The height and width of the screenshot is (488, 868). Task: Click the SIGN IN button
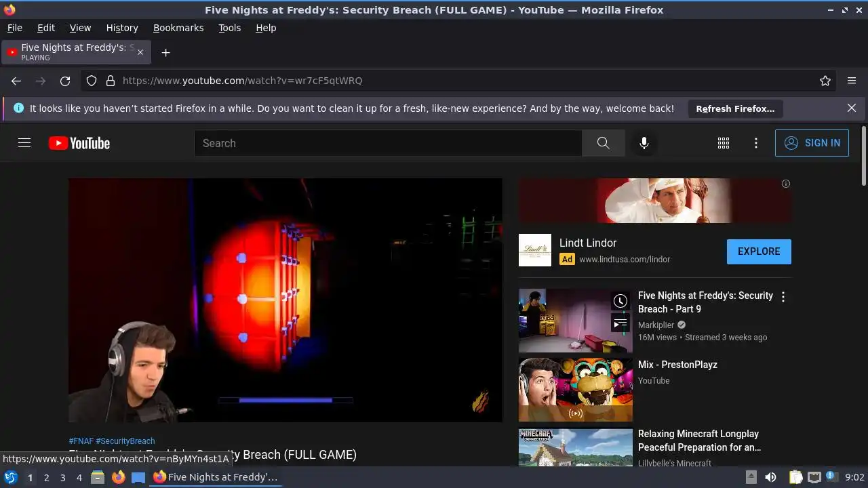pos(812,143)
